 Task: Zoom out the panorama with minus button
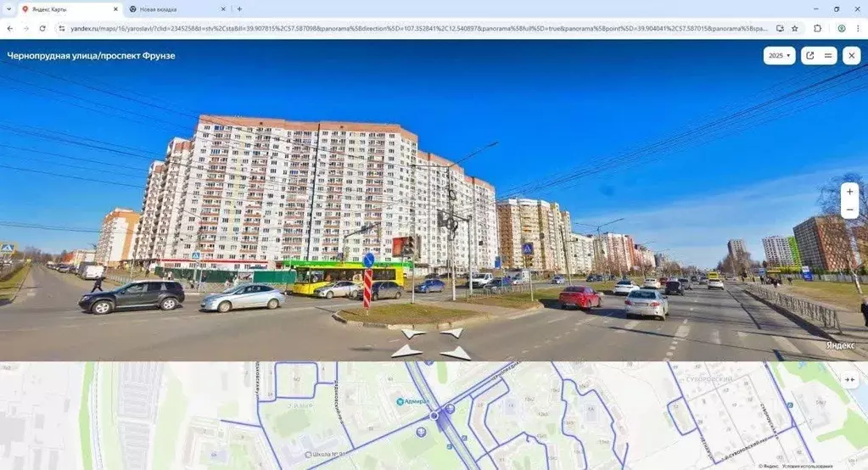[849, 210]
